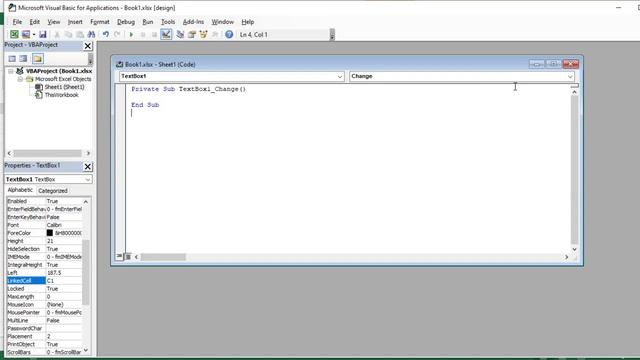Image resolution: width=640 pixels, height=360 pixels.
Task: Toggle Folders in the Project panel
Action: click(38, 59)
